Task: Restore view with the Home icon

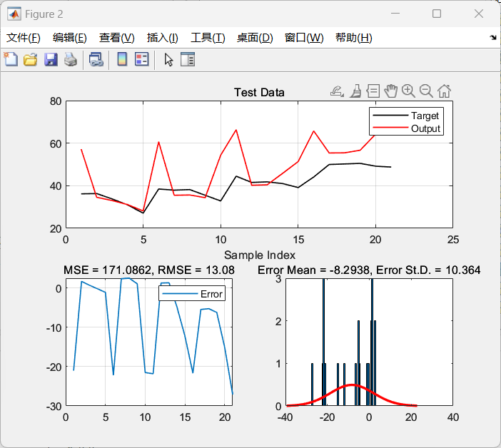Action: click(x=444, y=91)
